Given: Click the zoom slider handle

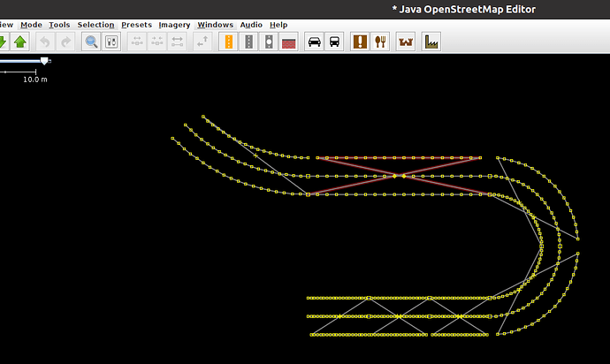Looking at the screenshot, I should pos(45,61).
